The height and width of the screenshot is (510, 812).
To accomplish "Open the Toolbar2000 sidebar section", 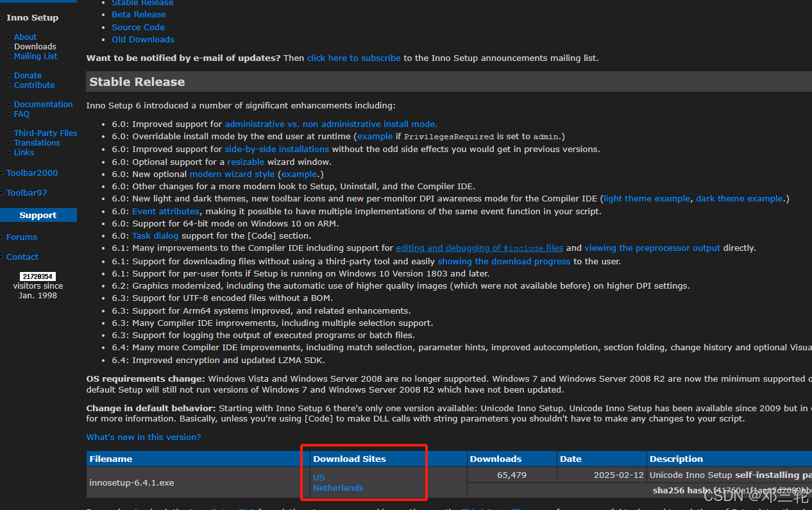I will tap(32, 173).
